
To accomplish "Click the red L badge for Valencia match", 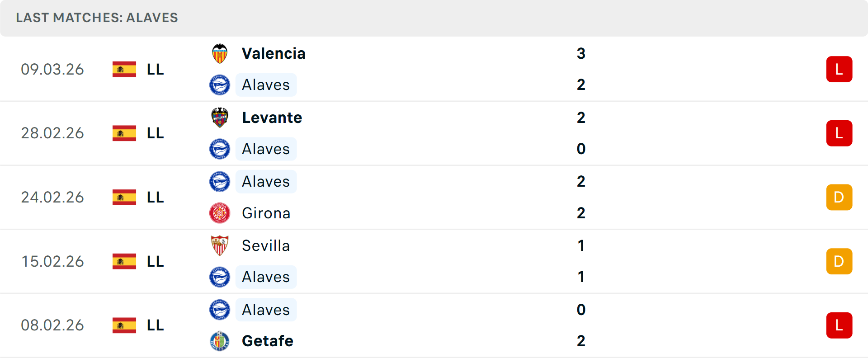I will click(x=839, y=69).
